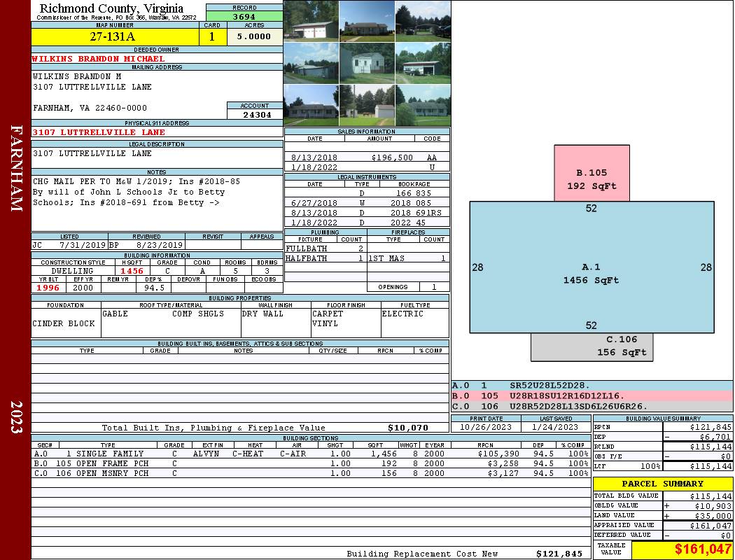Select map number 27-131A field

(x=115, y=36)
